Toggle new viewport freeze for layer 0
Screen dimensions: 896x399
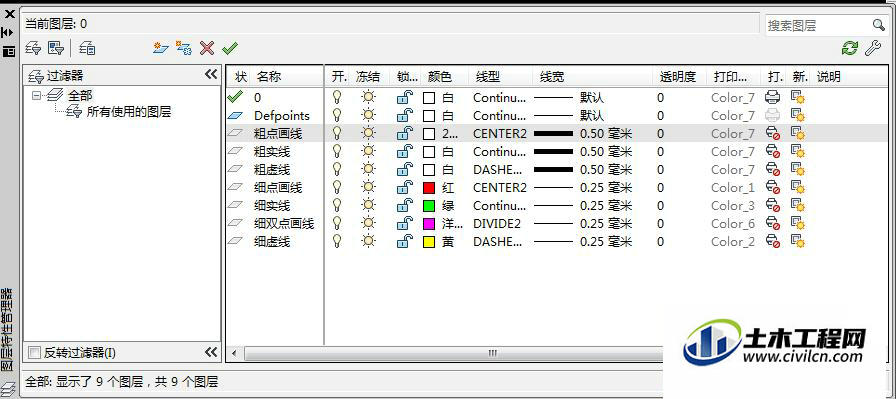[x=798, y=98]
